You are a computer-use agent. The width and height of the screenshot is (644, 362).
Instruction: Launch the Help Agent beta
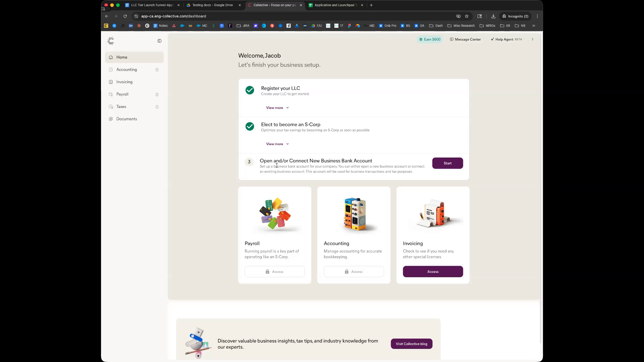pyautogui.click(x=506, y=39)
